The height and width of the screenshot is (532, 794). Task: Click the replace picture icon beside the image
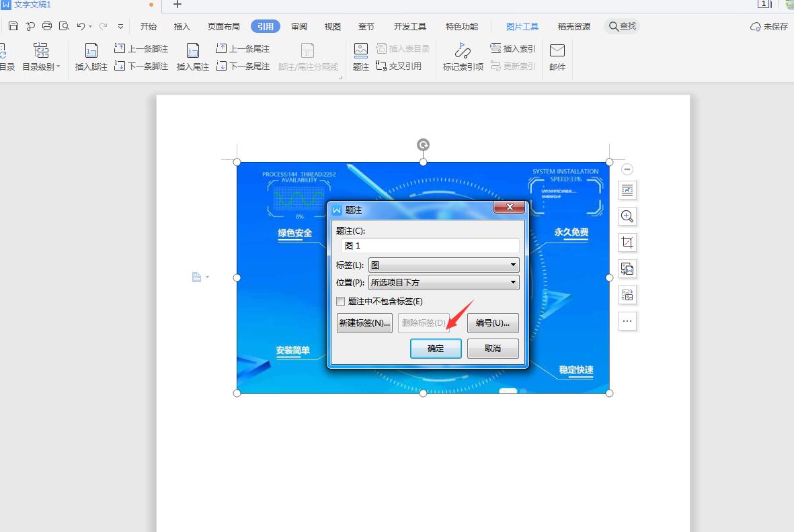[627, 295]
